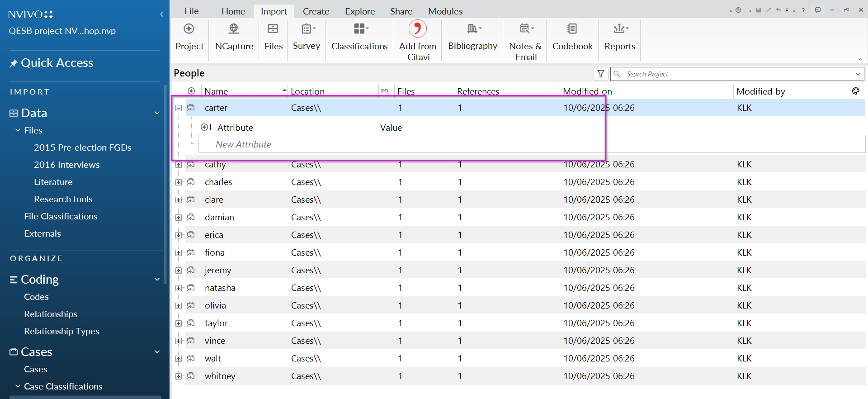The height and width of the screenshot is (399, 868).
Task: Collapse the carter case row
Action: (179, 108)
